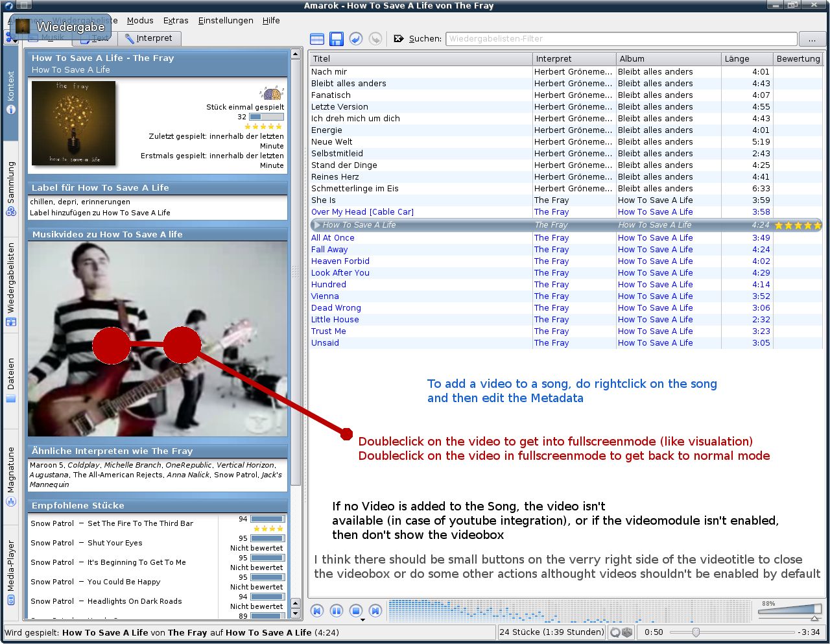Click 'Label hinzufügen zu How To Save A Life'

point(100,213)
